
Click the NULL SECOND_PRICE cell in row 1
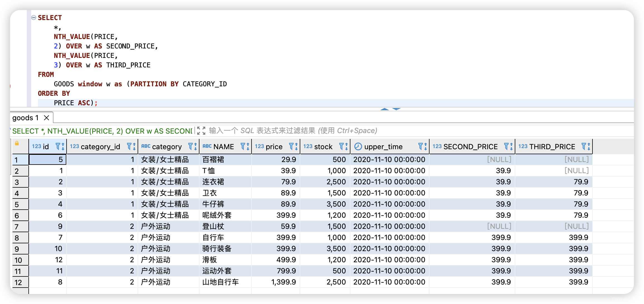(x=472, y=160)
